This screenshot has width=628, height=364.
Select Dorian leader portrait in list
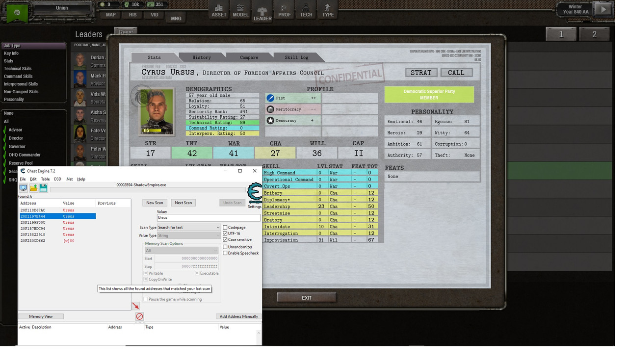pos(80,61)
